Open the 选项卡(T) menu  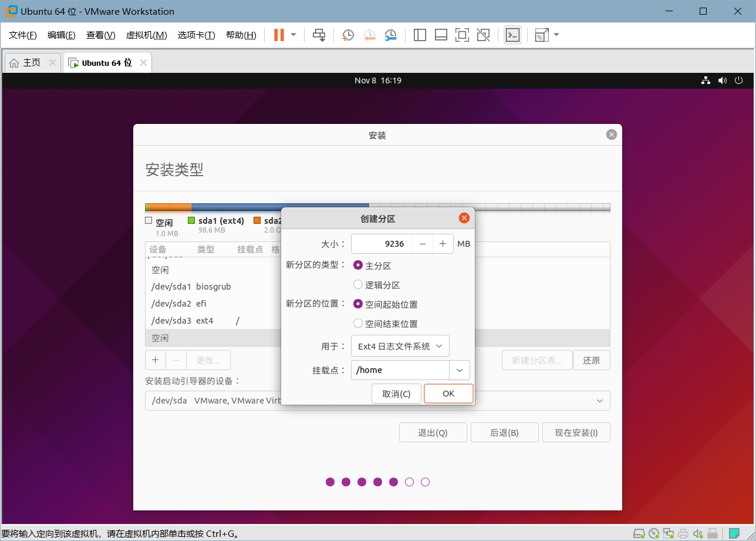pyautogui.click(x=197, y=35)
